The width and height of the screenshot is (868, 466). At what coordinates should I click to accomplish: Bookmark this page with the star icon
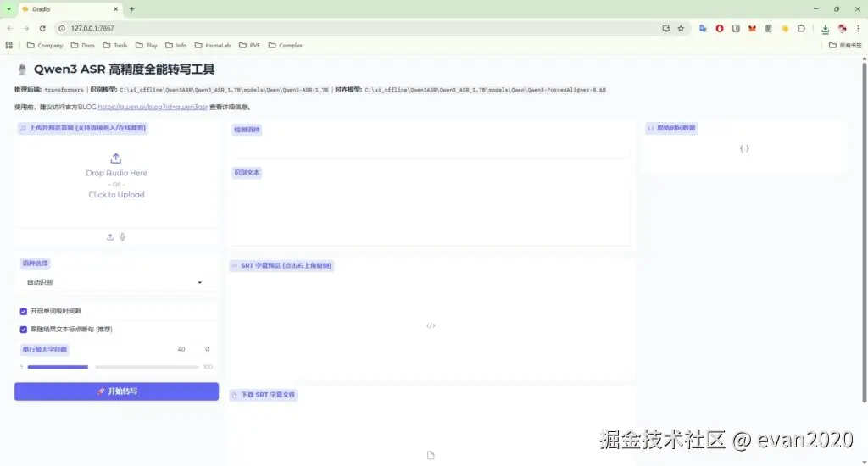coord(681,28)
